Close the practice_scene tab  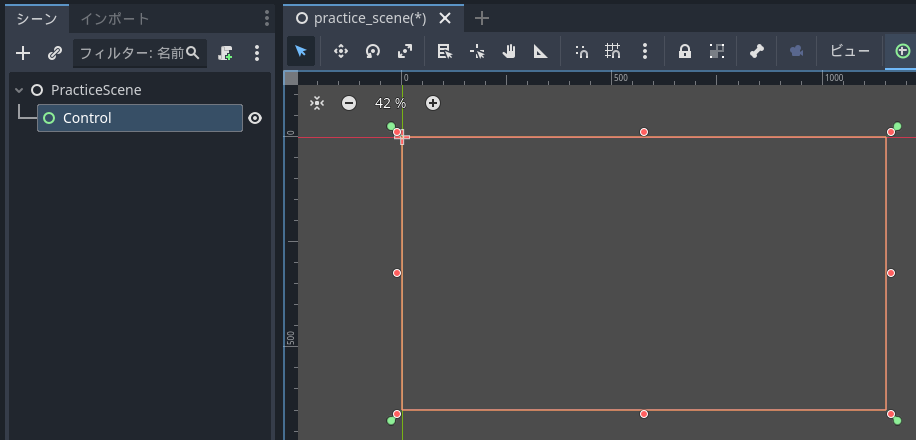point(445,19)
